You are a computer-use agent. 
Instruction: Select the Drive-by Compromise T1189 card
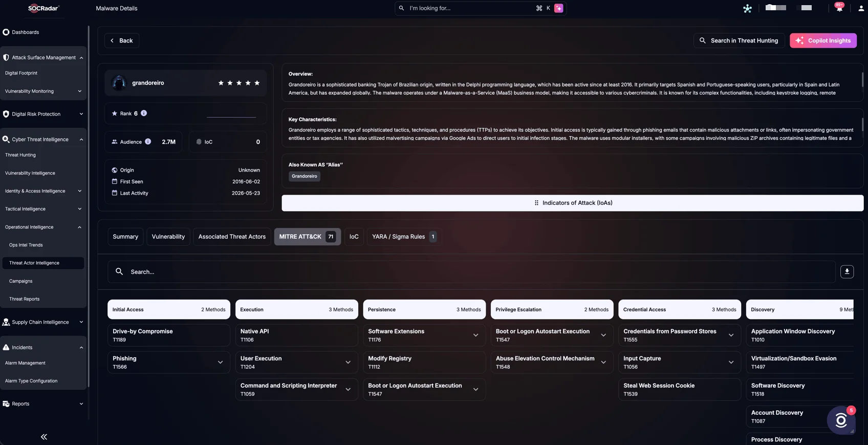(x=169, y=335)
